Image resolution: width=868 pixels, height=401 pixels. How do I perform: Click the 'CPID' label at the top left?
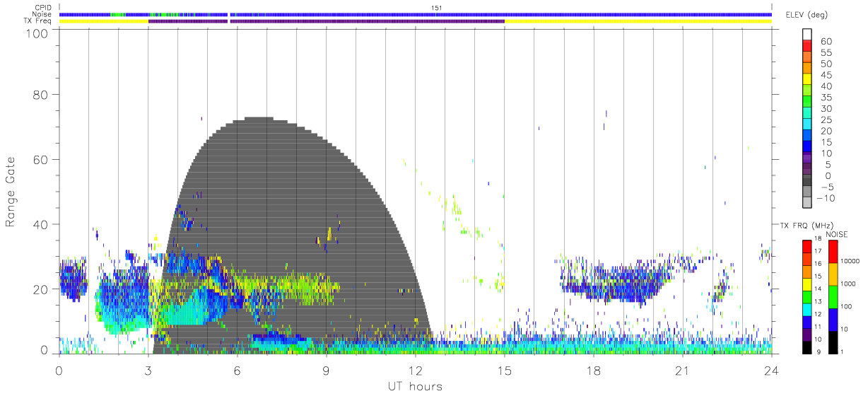[44, 8]
